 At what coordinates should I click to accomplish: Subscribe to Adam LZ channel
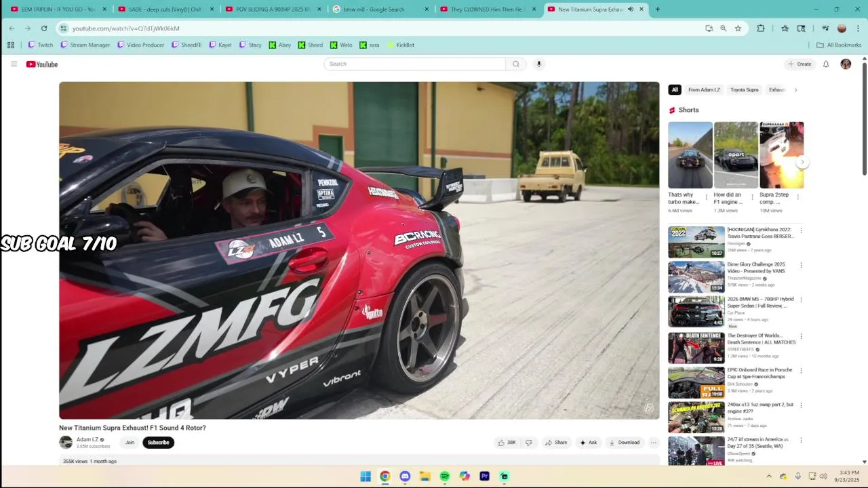158,443
